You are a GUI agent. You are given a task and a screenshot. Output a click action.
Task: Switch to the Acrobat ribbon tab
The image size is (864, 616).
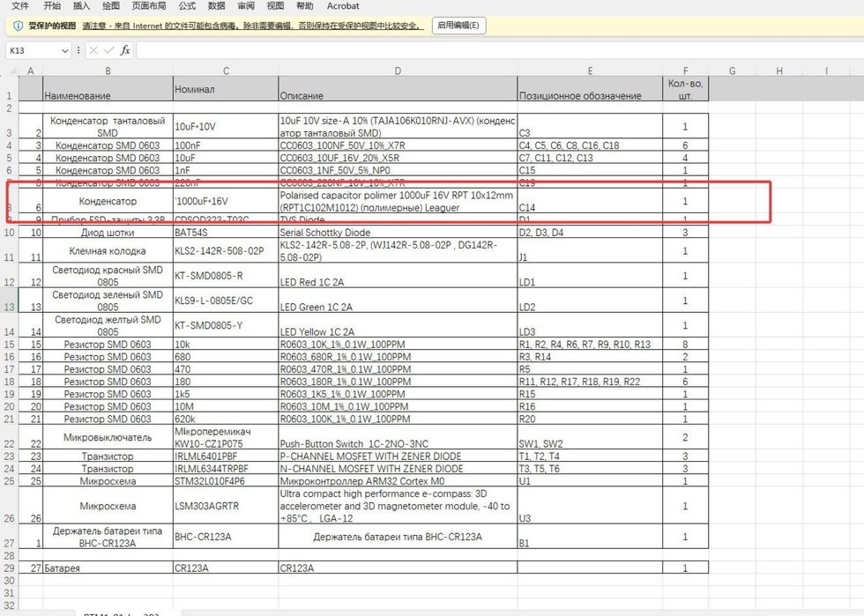pos(343,6)
